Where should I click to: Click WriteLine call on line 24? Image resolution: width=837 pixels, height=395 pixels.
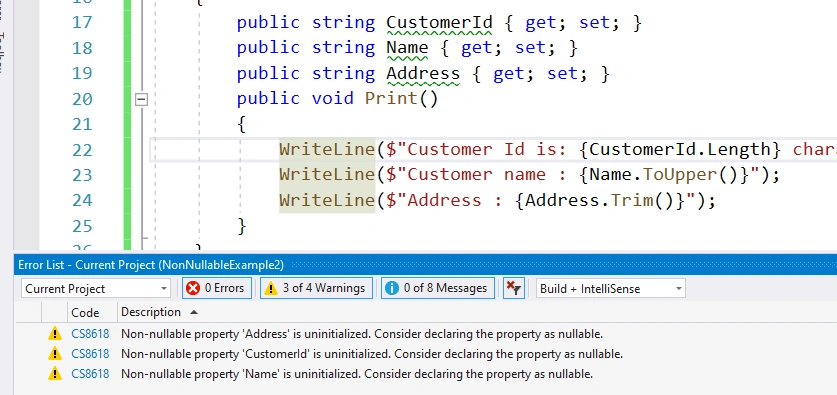click(x=327, y=200)
